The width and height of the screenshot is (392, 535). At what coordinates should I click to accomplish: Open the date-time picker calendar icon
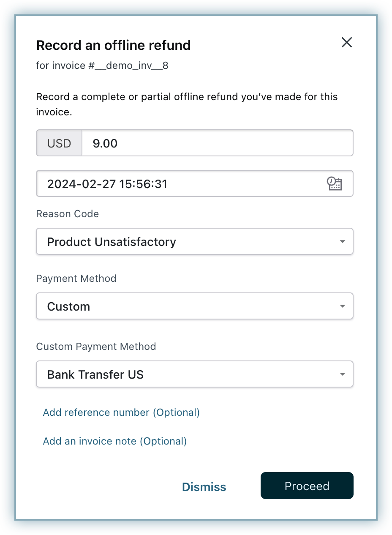[x=334, y=183]
